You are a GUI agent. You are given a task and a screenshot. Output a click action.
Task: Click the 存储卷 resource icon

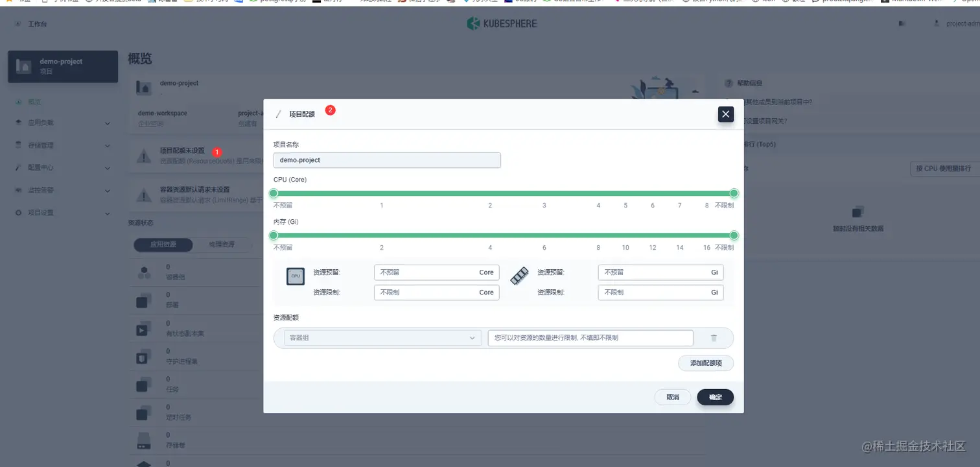click(x=144, y=442)
